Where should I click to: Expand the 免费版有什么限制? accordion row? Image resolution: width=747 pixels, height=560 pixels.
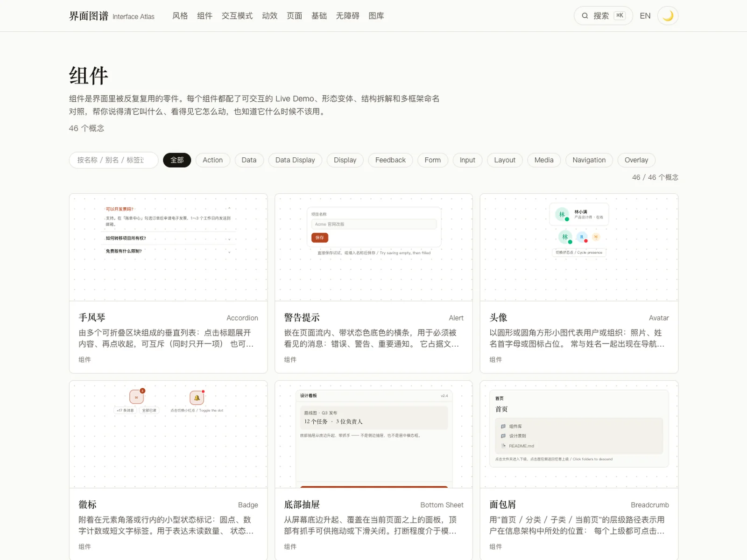point(169,251)
